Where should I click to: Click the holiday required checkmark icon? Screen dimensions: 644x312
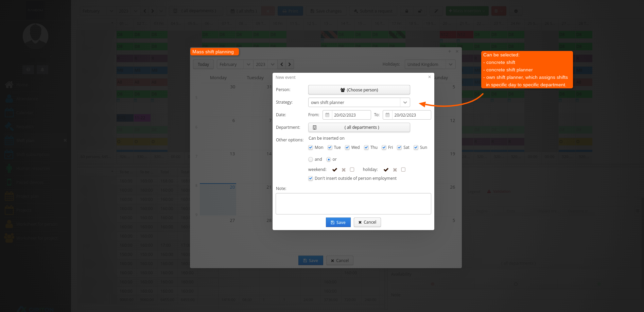pyautogui.click(x=386, y=170)
